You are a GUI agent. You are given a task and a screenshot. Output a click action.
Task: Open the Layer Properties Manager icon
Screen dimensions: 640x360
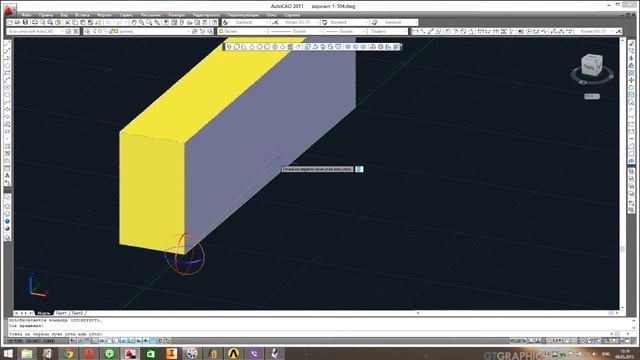(87, 31)
